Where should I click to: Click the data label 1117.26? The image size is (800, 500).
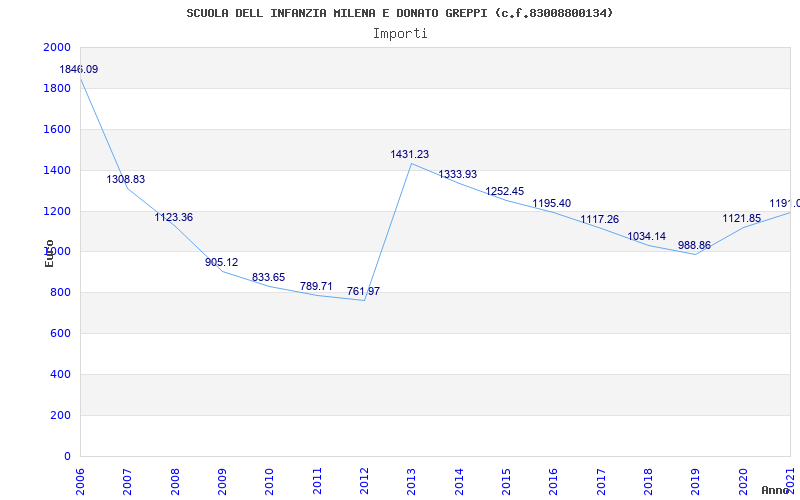(599, 219)
